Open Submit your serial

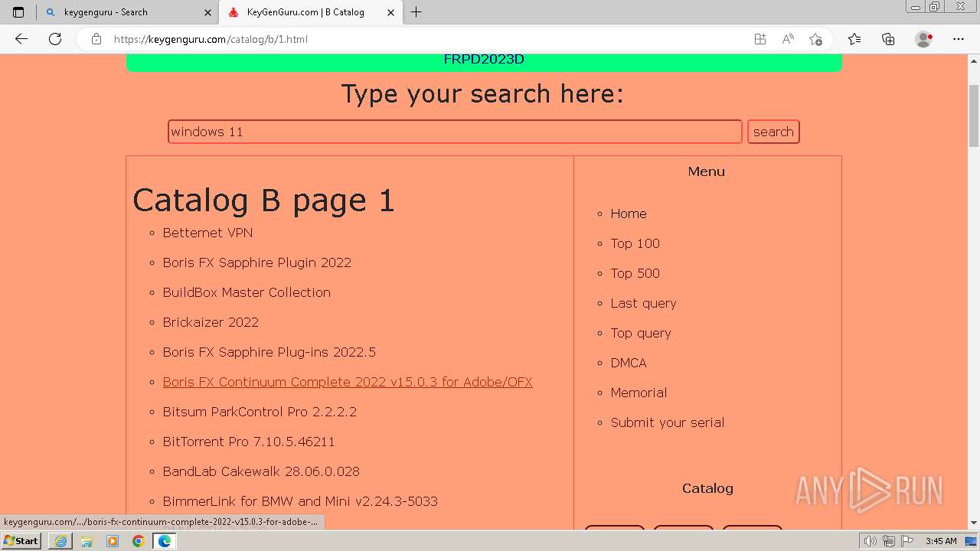(667, 422)
